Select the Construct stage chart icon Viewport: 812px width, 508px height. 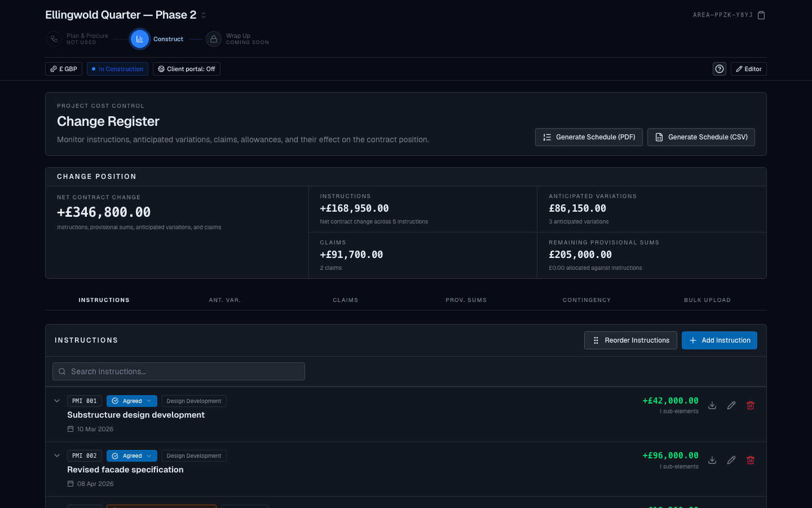[139, 39]
